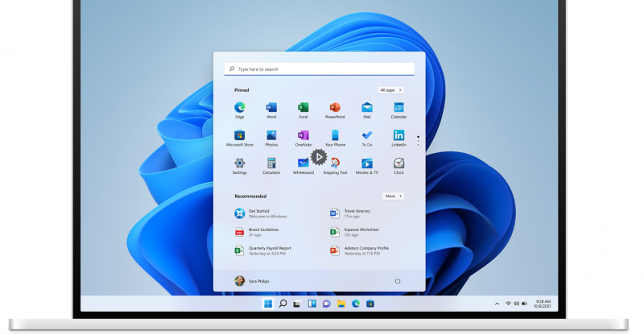644x335 pixels.
Task: Click the Power button in the Start menu
Action: coord(398,281)
